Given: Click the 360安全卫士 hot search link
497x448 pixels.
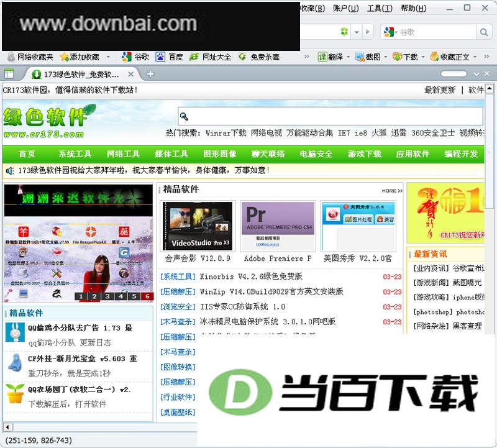Looking at the screenshot, I should 433,133.
